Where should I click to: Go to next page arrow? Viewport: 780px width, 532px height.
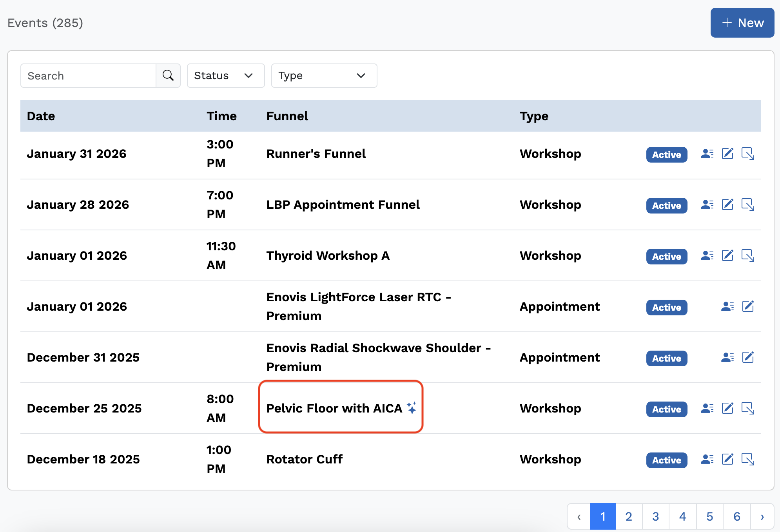click(762, 517)
